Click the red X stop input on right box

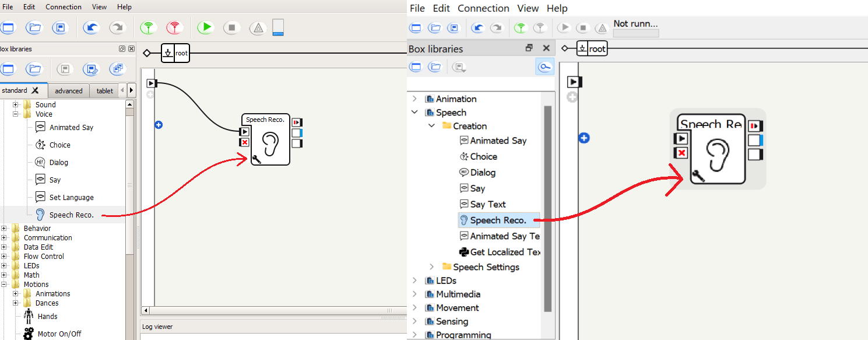(681, 153)
